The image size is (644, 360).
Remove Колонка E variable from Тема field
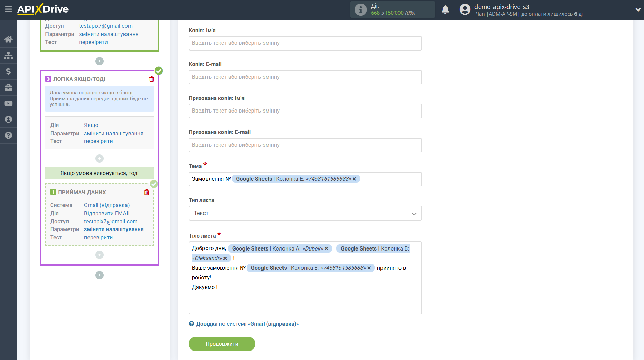coord(354,179)
